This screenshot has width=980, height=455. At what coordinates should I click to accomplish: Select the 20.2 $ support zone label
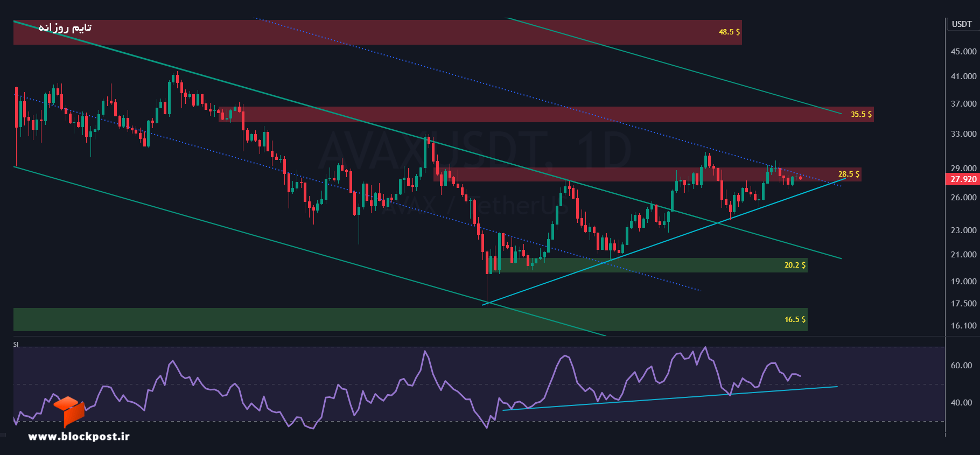point(795,265)
